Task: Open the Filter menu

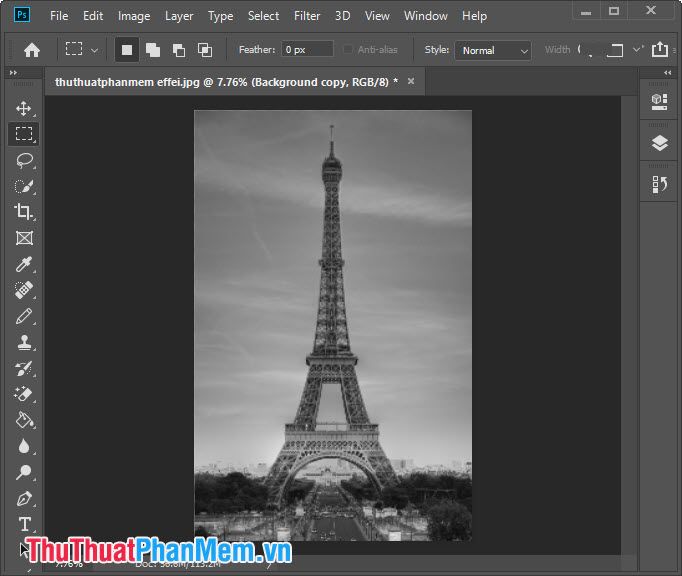Action: click(307, 16)
